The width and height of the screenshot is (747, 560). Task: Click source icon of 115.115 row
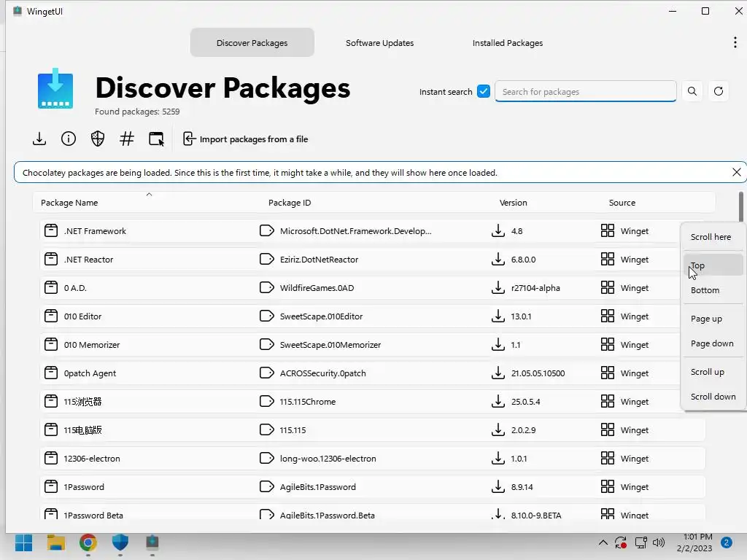(x=608, y=429)
